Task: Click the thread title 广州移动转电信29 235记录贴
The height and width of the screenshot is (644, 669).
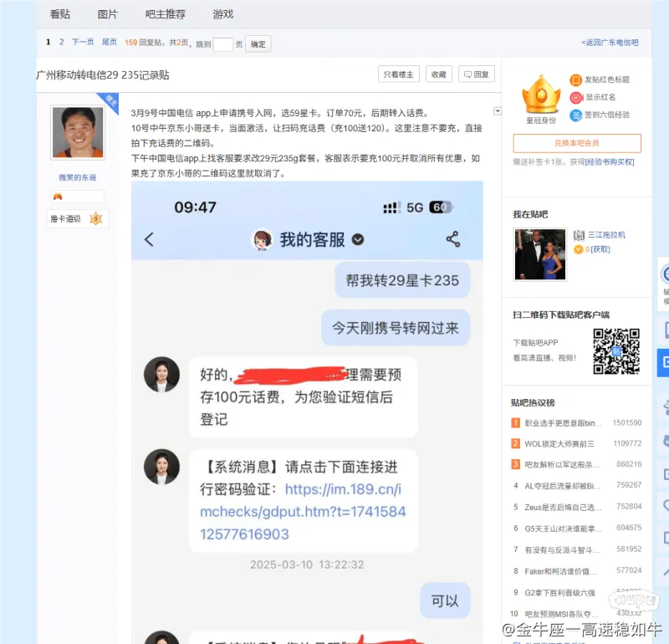Action: point(103,75)
